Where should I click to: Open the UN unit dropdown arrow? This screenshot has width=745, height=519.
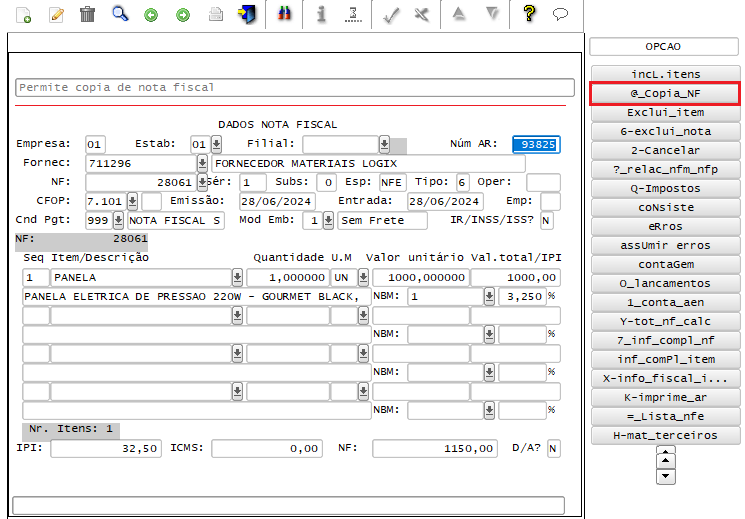(363, 277)
